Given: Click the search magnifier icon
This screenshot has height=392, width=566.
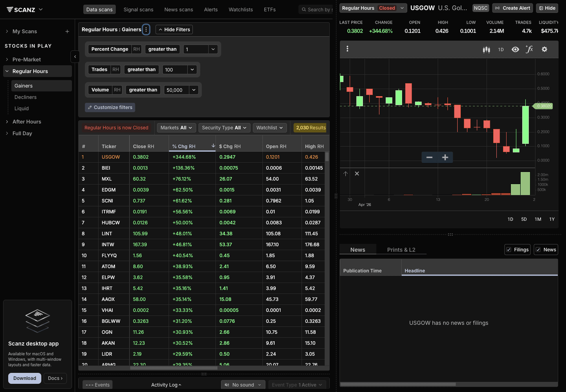Looking at the screenshot, I should click(x=304, y=9).
